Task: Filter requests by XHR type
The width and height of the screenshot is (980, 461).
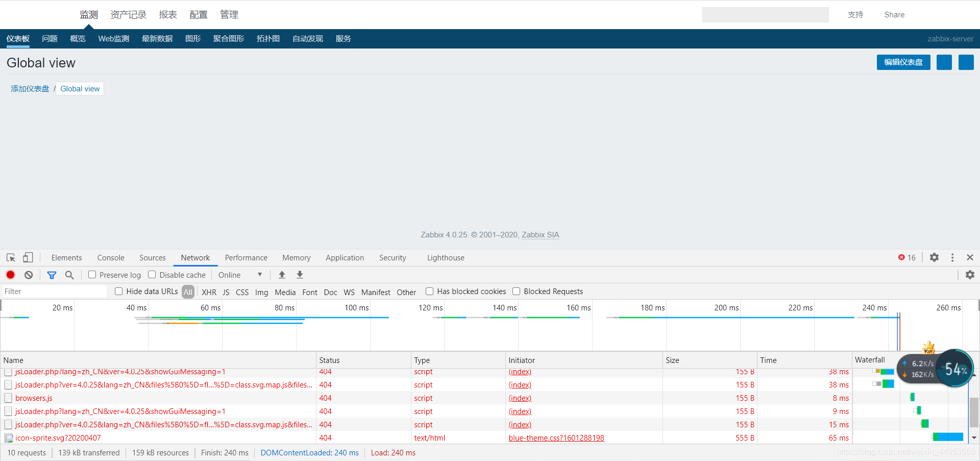Action: [x=209, y=292]
